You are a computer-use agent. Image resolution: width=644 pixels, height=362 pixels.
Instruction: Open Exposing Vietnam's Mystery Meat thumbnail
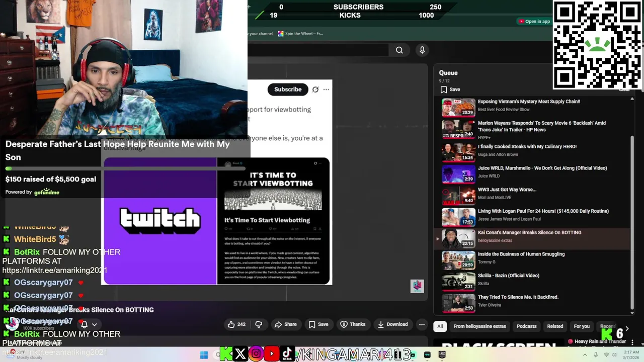[x=458, y=108]
